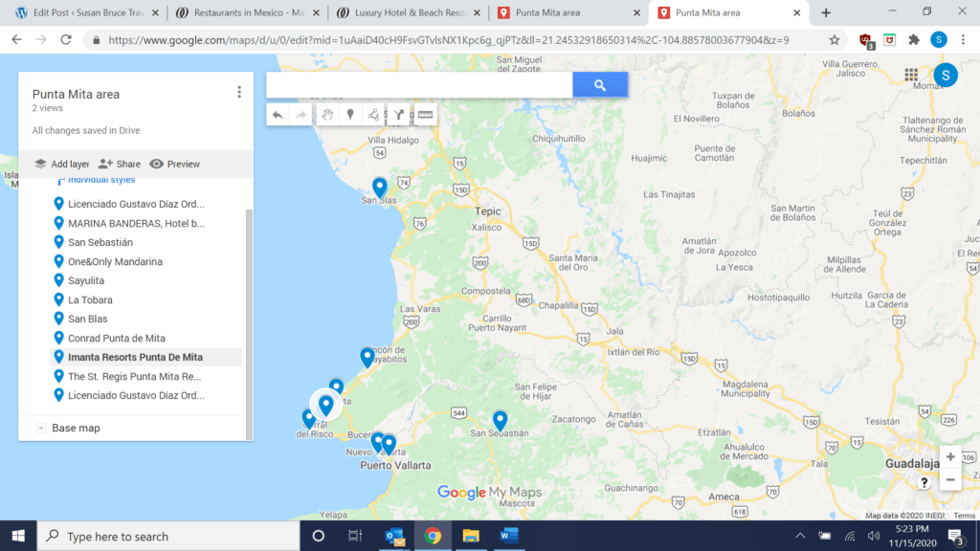Open a new browser tab
980x551 pixels.
coord(826,12)
